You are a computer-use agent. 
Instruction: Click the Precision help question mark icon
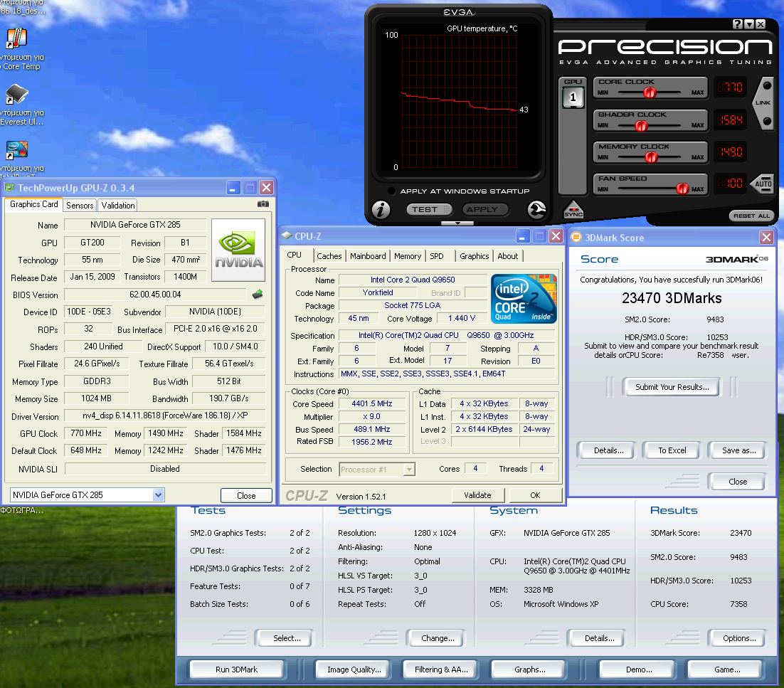click(738, 24)
